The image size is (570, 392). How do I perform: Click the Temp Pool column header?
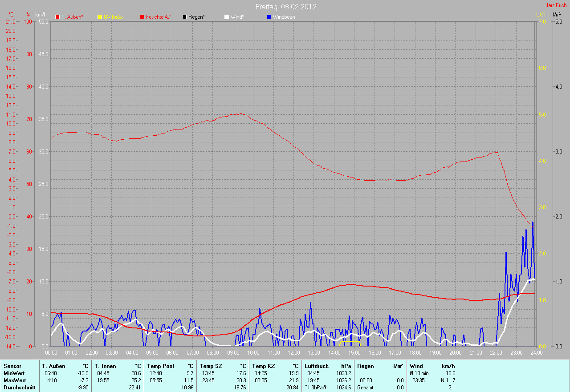coord(160,366)
